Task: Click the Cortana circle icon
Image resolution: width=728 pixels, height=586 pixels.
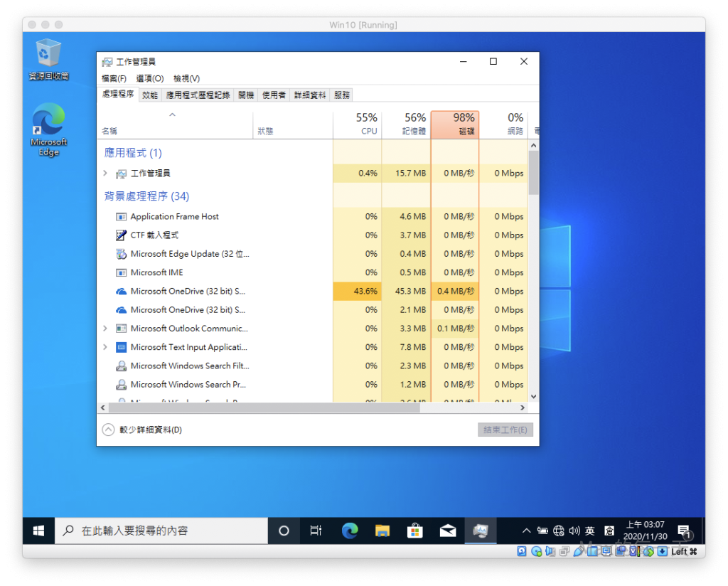Action: 284,531
